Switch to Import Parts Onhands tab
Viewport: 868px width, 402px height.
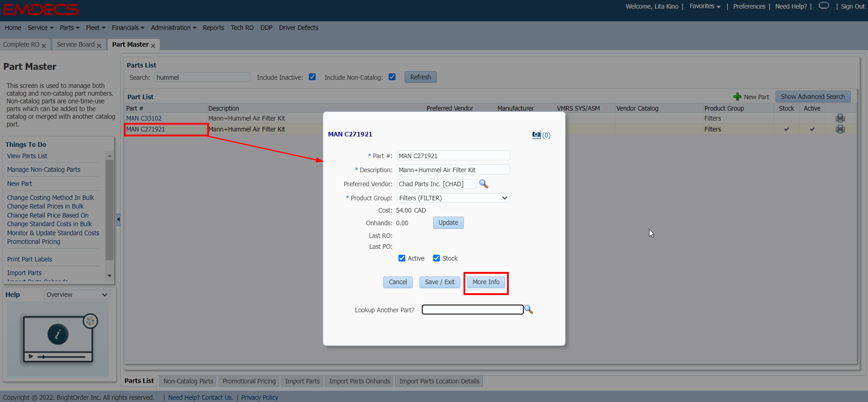pos(360,381)
